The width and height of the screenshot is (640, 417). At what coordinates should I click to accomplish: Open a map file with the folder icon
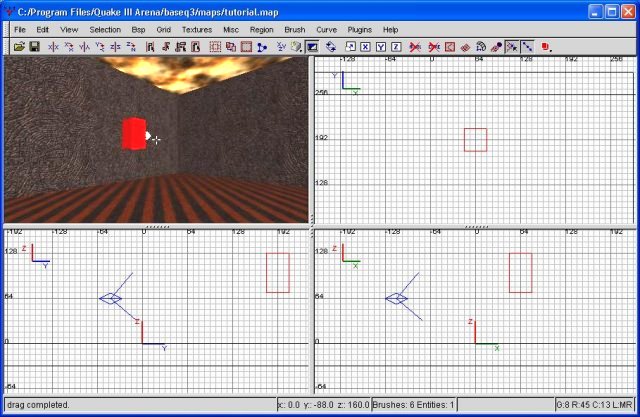pos(19,47)
